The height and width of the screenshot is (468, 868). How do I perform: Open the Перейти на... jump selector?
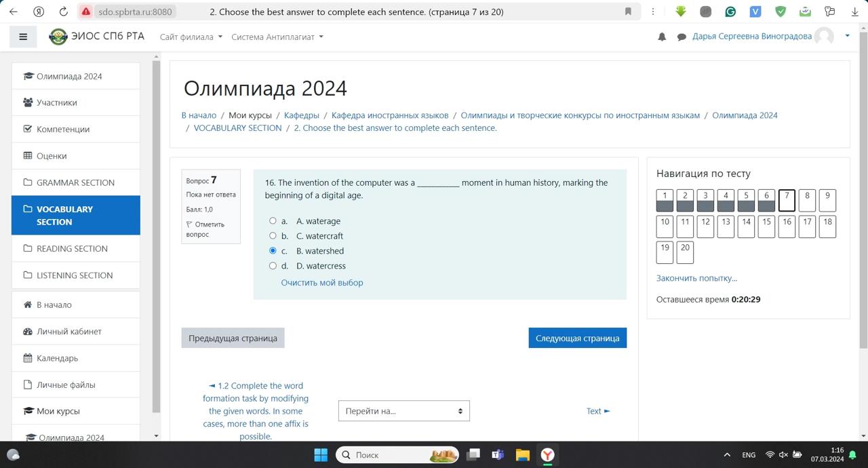tap(403, 411)
